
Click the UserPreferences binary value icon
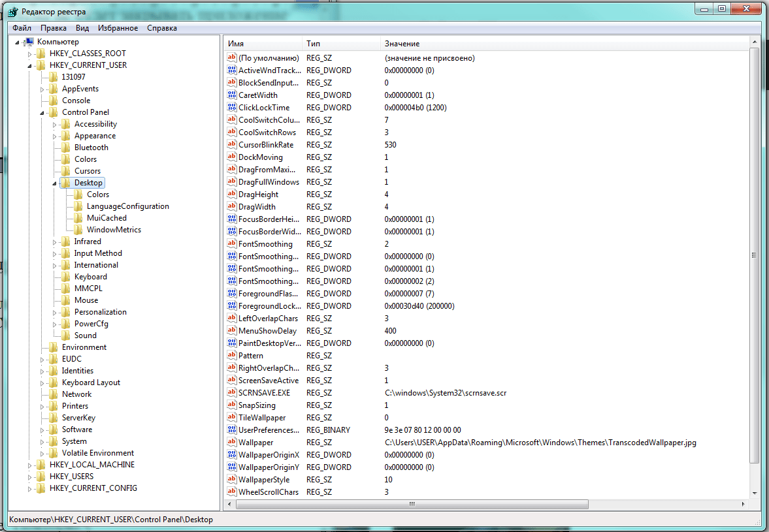[231, 430]
